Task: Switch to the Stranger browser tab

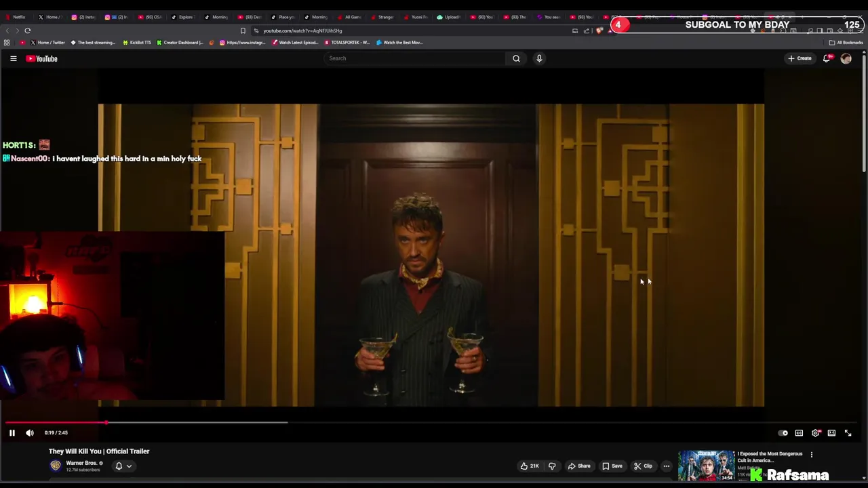Action: tap(382, 17)
